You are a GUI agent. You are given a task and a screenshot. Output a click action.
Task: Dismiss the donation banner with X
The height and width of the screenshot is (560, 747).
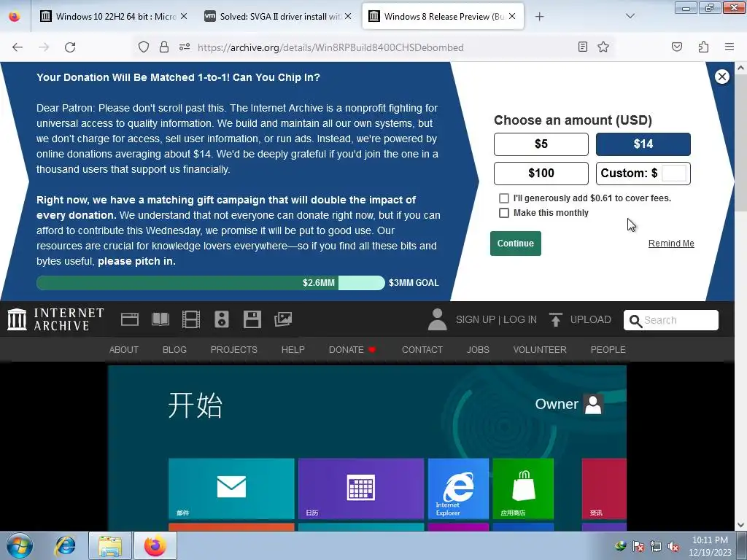click(721, 77)
